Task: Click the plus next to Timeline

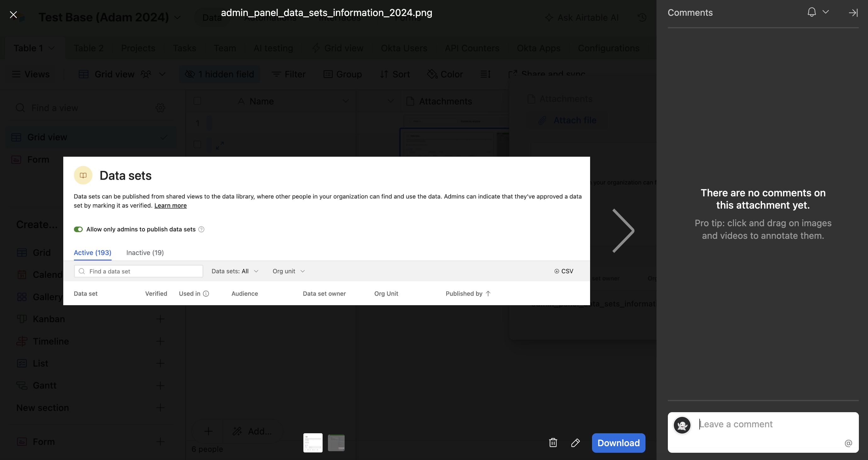Action: (x=161, y=341)
